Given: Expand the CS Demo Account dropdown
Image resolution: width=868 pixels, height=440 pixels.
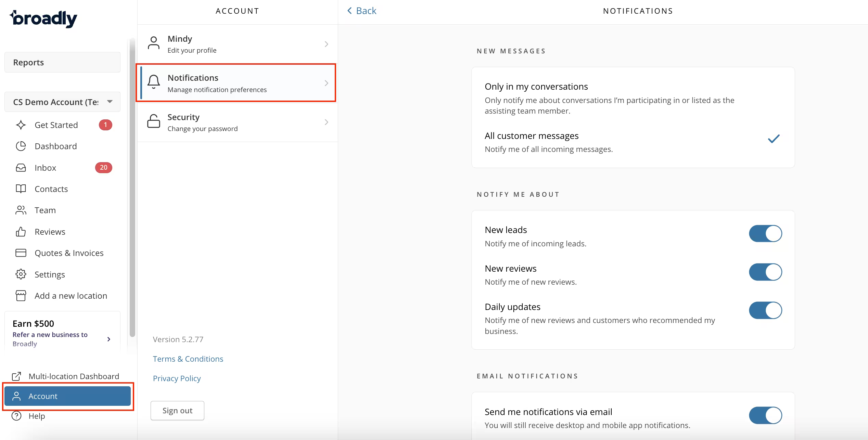Looking at the screenshot, I should 62,102.
